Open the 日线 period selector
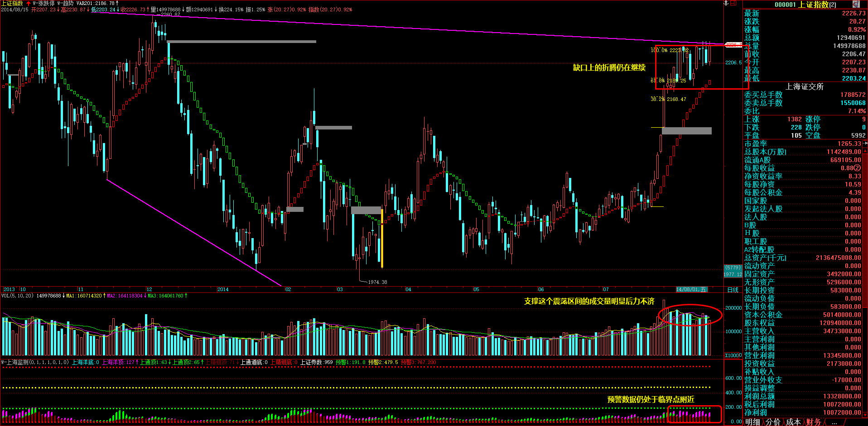Viewport: 868px width, 426px height. point(733,290)
